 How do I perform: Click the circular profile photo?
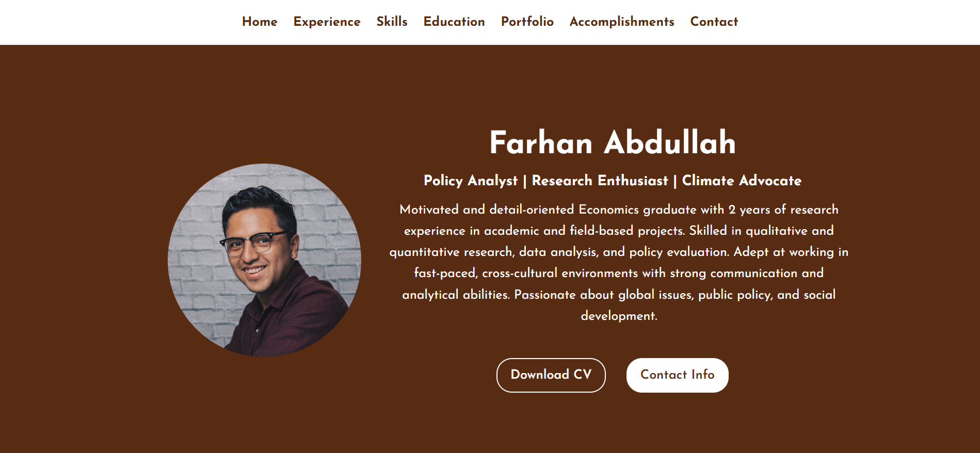point(264,260)
